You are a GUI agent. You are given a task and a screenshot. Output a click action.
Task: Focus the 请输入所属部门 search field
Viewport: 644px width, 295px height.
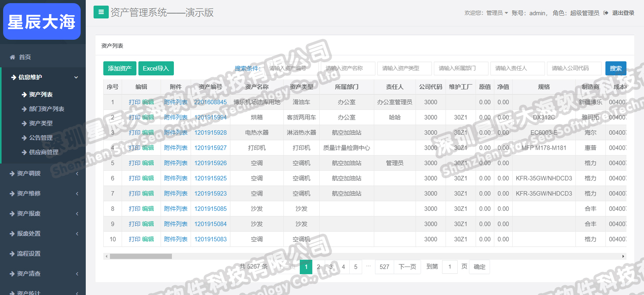(461, 68)
